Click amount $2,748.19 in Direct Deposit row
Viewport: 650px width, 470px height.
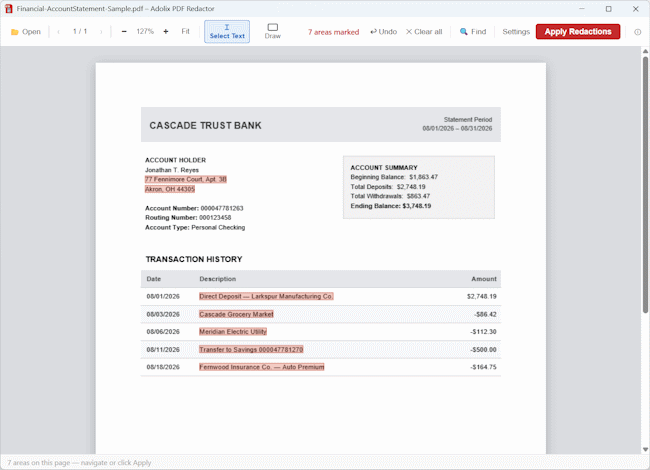[482, 296]
